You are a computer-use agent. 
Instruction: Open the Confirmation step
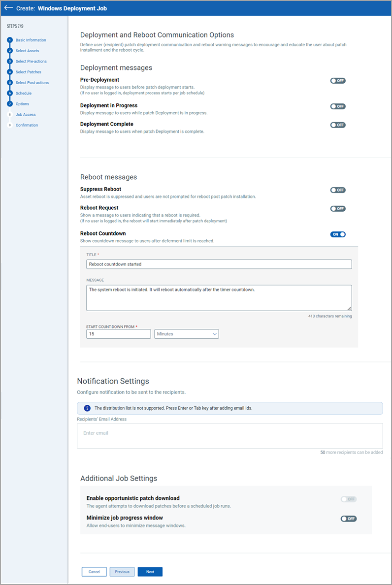coord(27,125)
